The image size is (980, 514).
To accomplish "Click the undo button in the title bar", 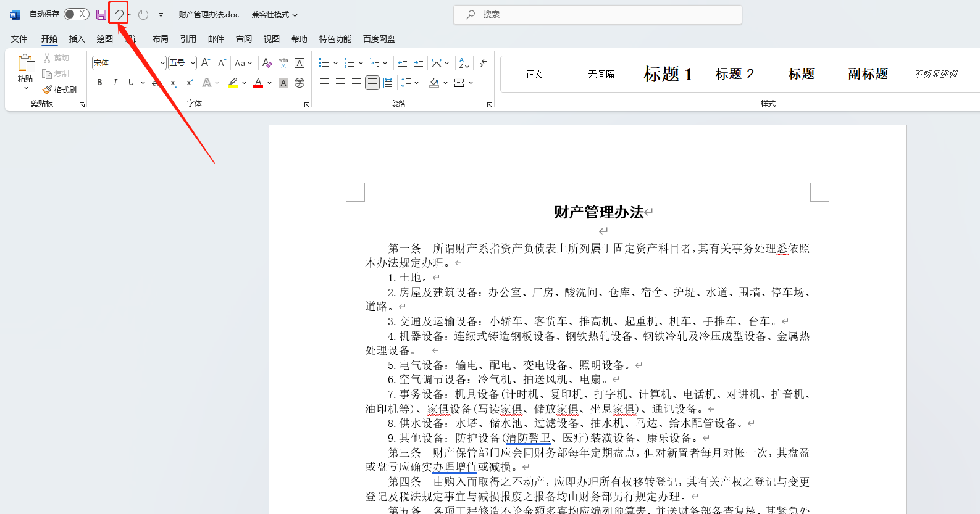I will coord(119,14).
